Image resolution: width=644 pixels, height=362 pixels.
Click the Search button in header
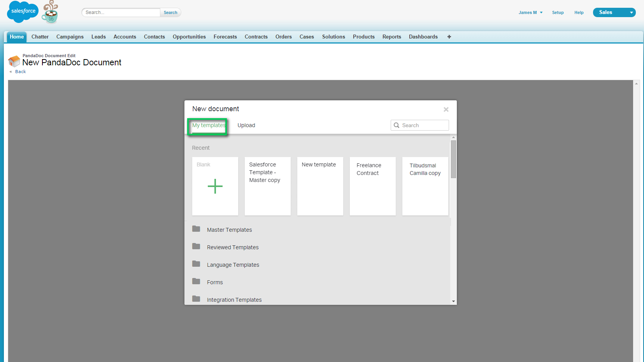170,12
